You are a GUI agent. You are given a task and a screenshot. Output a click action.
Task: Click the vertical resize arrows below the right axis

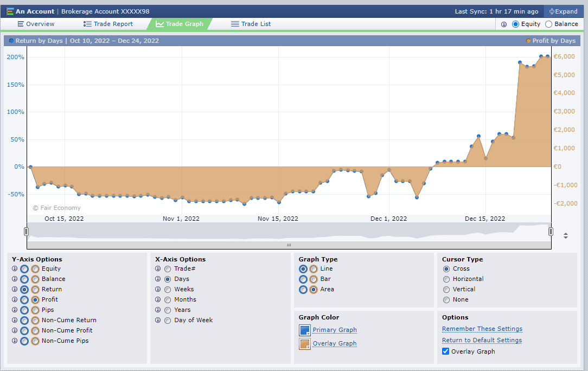(566, 235)
